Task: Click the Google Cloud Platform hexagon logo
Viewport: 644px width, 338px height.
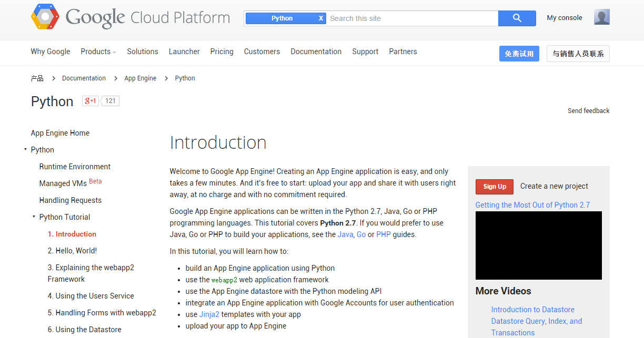Action: pyautogui.click(x=45, y=17)
